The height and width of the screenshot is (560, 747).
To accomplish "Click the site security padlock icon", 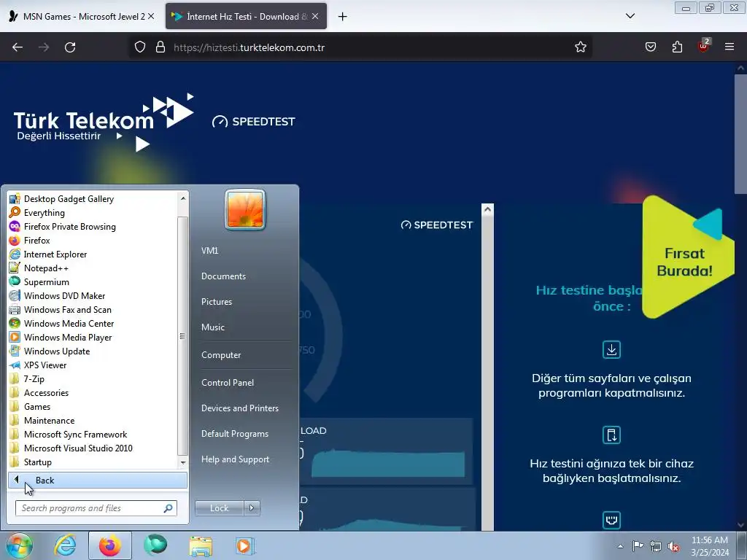I will 160,47.
